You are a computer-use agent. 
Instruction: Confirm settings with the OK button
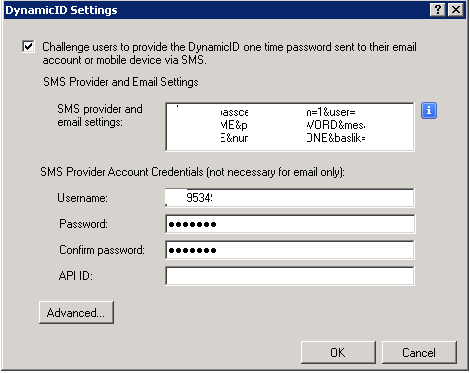tap(338, 352)
